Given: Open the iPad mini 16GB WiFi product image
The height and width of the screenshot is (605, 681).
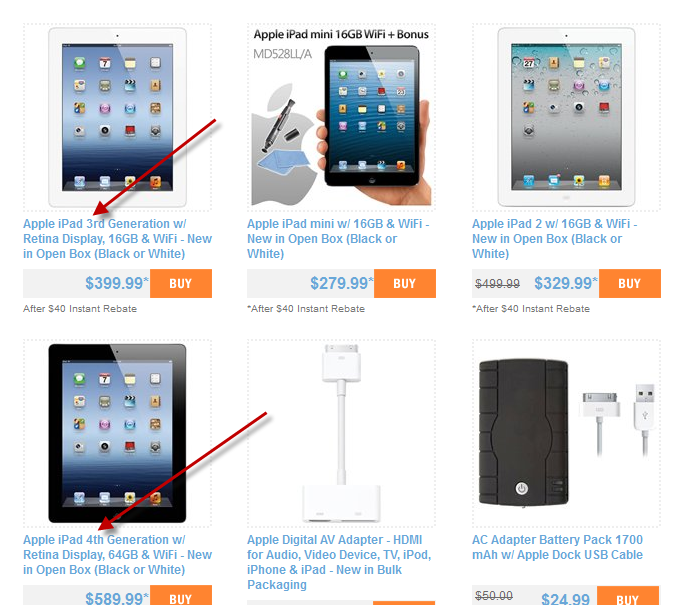Looking at the screenshot, I should coord(341,117).
